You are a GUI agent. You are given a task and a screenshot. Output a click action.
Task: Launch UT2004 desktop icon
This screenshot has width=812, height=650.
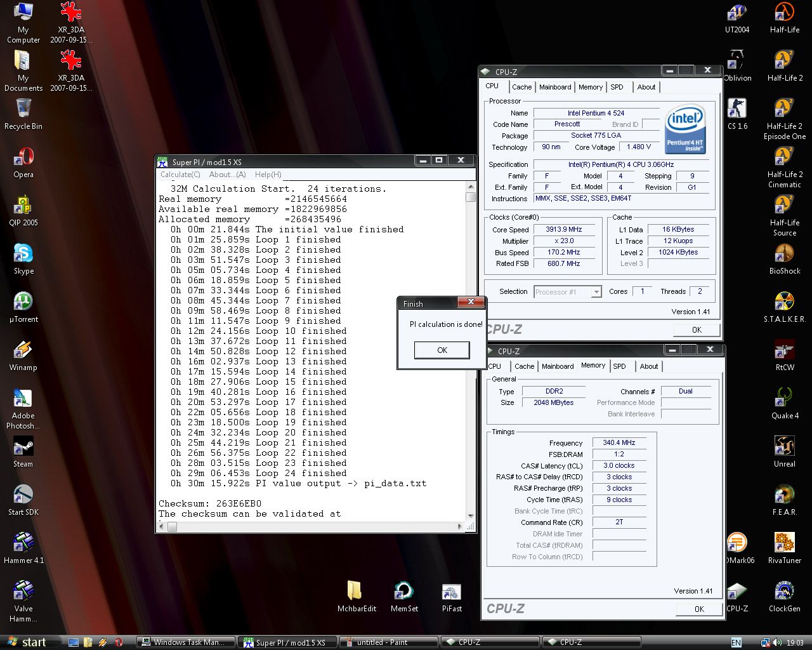coord(737,18)
